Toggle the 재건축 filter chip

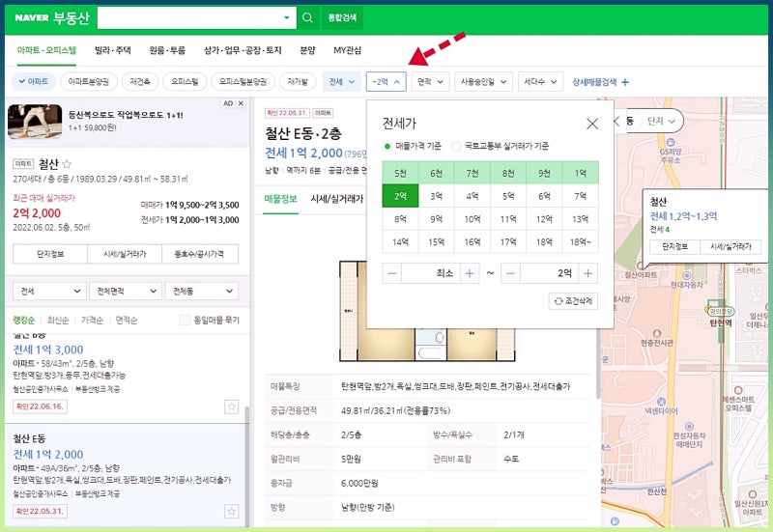tap(140, 82)
